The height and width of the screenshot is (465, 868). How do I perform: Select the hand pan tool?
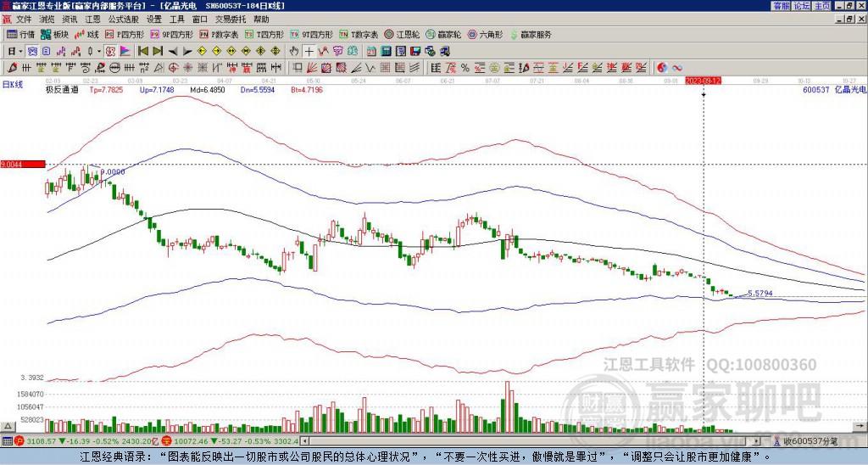coord(293,52)
